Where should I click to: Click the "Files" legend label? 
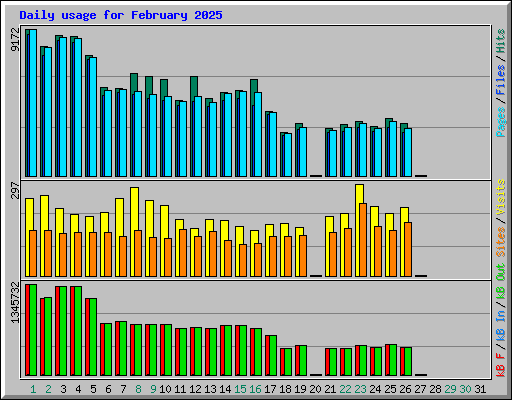tap(501, 80)
